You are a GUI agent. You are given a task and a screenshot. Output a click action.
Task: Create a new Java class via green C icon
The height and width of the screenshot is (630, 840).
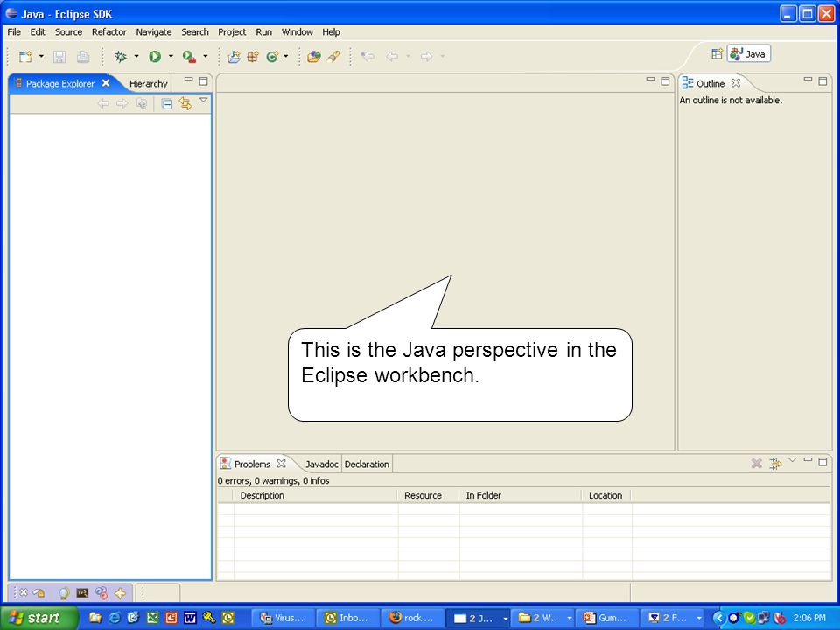tap(272, 56)
